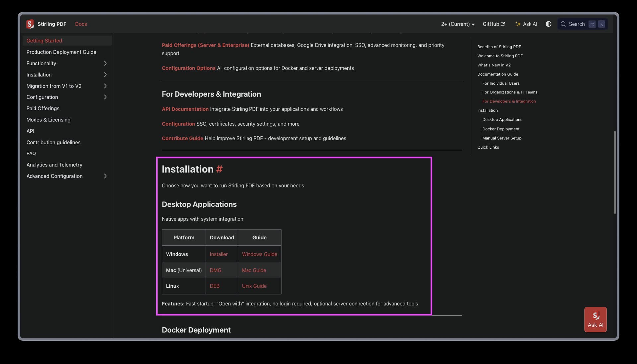
Task: Open the Mac Guide link
Action: click(254, 270)
